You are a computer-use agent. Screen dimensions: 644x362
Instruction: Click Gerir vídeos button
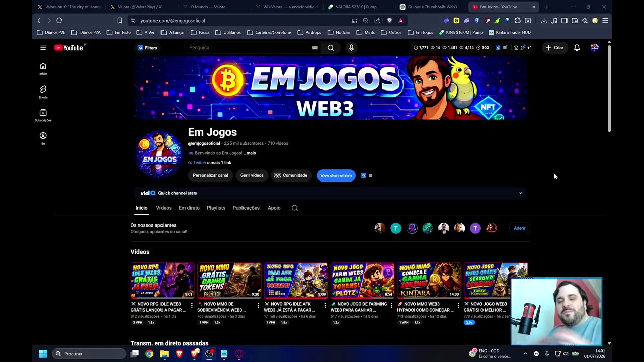point(252,175)
